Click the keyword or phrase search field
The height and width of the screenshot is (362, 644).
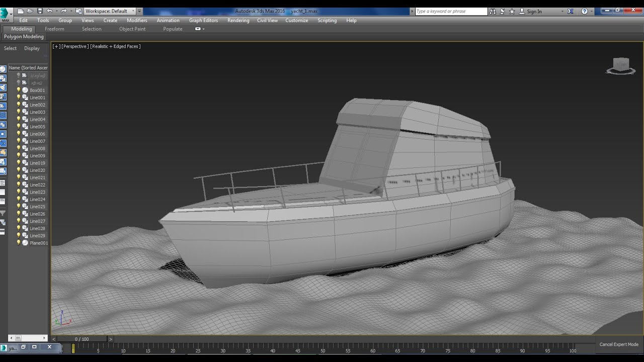tap(451, 11)
